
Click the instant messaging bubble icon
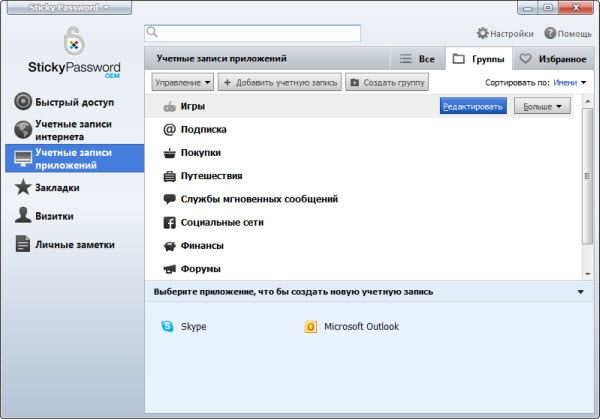[x=170, y=199]
